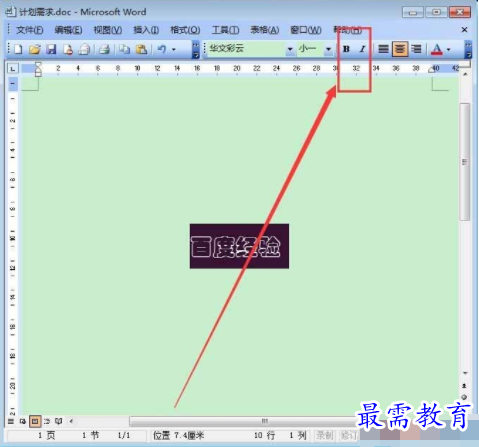Click the right indent marker on ruler

[x=432, y=69]
